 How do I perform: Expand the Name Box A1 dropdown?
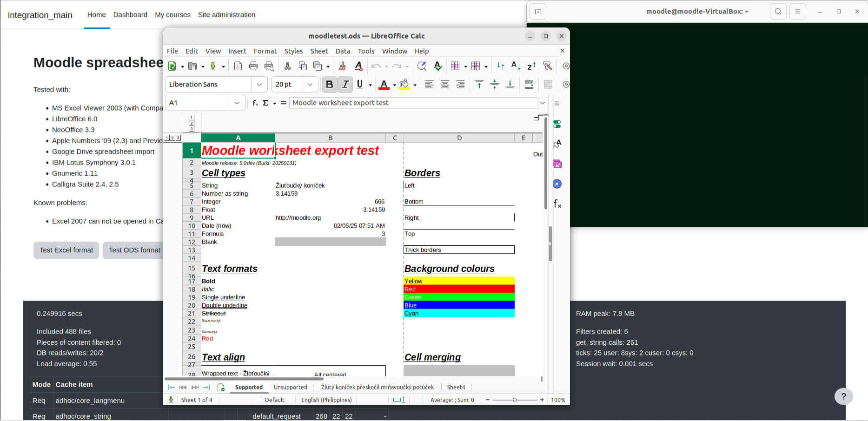(237, 103)
